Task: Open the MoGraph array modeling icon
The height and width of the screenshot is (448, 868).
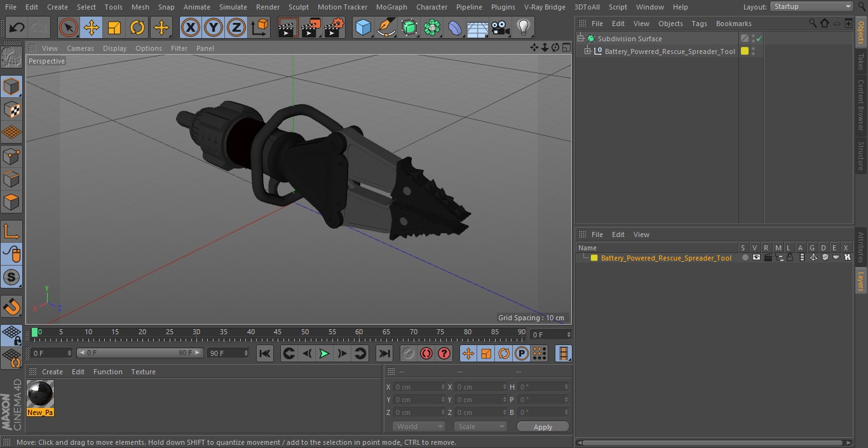Action: [x=432, y=27]
